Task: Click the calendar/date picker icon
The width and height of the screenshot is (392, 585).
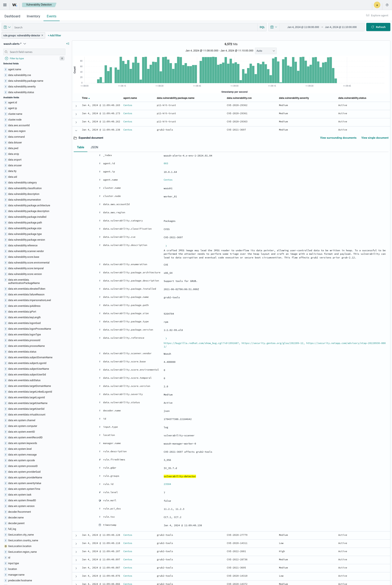Action: point(272,27)
